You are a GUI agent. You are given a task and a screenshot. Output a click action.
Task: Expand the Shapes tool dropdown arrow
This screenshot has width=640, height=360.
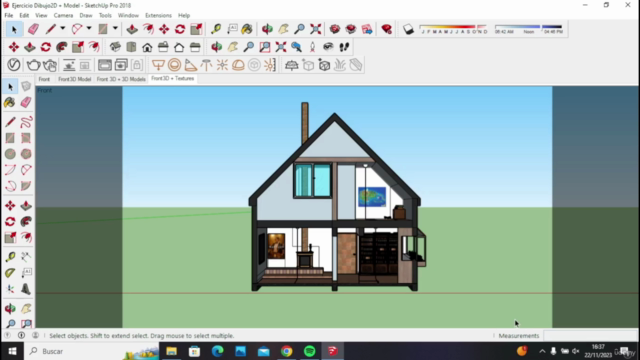point(115,29)
